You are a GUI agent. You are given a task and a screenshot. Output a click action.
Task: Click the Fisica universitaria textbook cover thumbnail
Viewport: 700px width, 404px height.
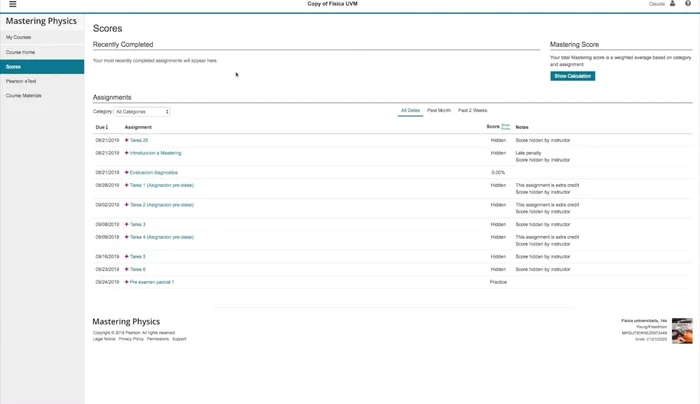pyautogui.click(x=682, y=331)
